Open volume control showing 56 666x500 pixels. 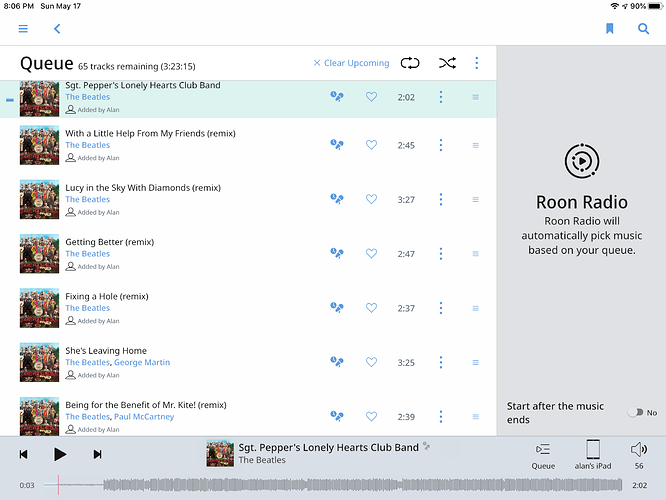[639, 455]
